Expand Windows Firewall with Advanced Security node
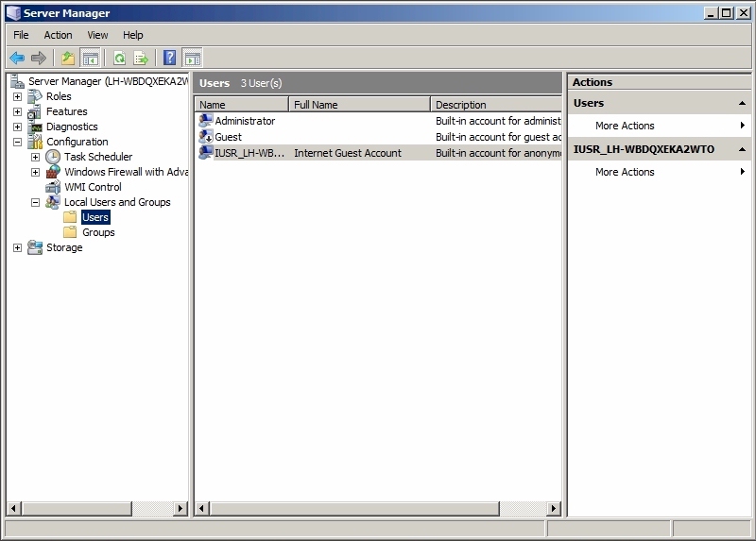The height and width of the screenshot is (541, 756). pyautogui.click(x=35, y=172)
